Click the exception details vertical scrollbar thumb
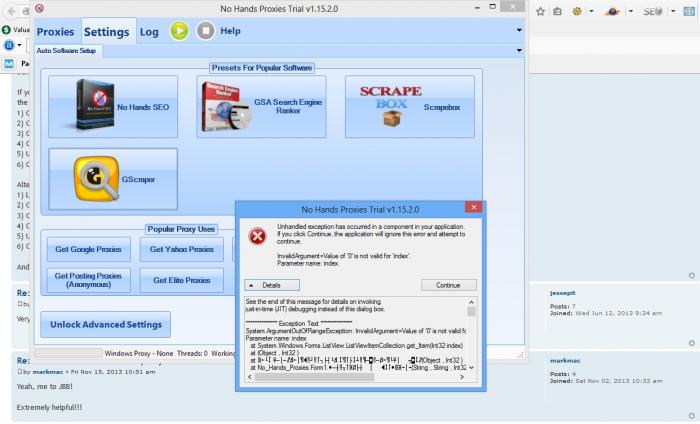The image size is (700, 424). point(471,311)
